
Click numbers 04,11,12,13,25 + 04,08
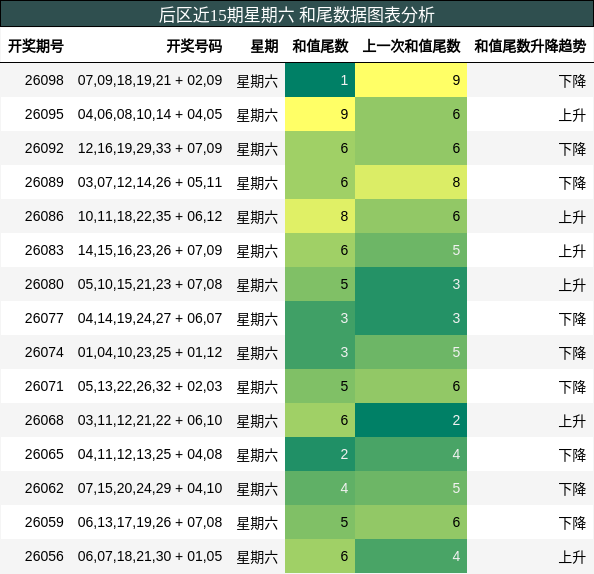150,454
